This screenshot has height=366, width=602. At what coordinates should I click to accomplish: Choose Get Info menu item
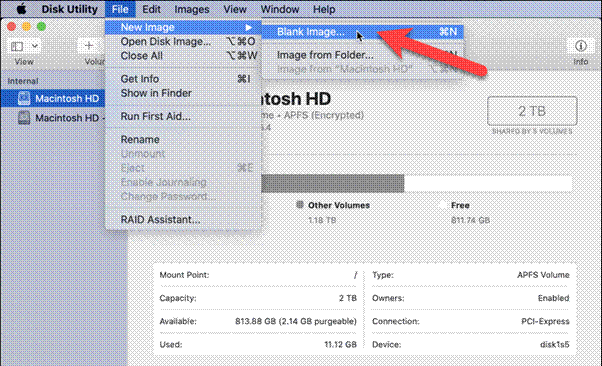coord(183,79)
